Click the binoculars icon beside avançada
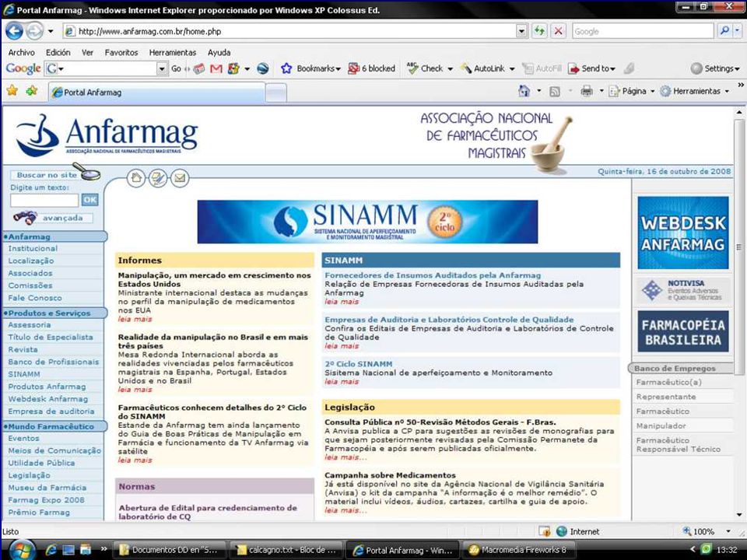 point(25,218)
